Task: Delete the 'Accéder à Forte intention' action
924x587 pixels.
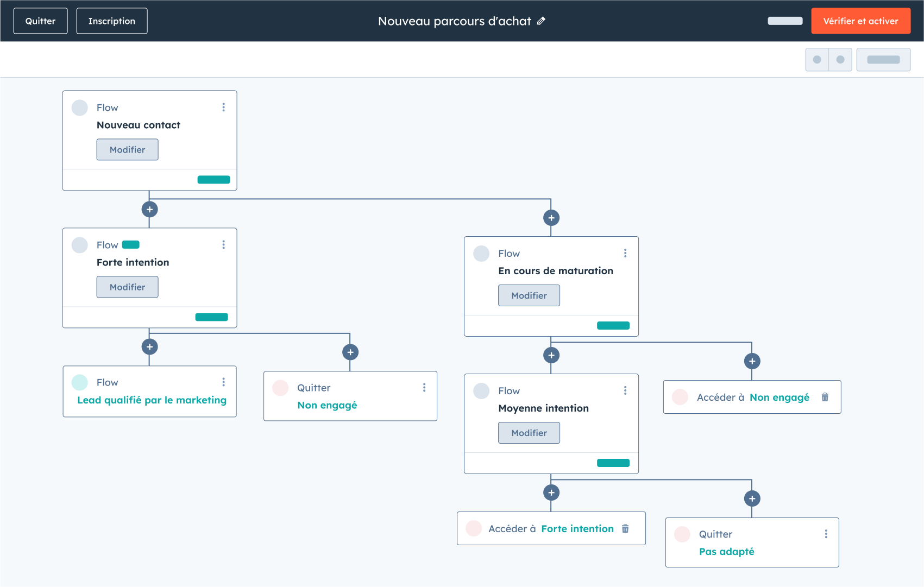Action: [x=625, y=528]
